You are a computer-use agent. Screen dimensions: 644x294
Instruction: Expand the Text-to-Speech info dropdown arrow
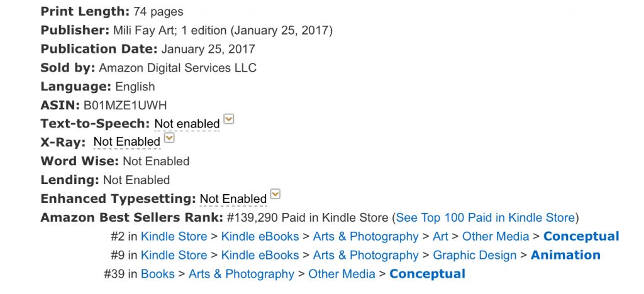pos(229,119)
